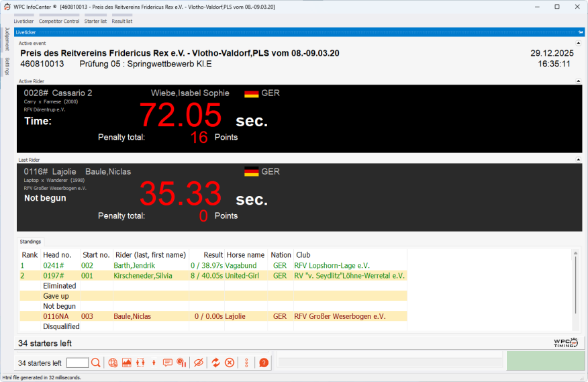The height and width of the screenshot is (382, 588).
Task: Collapse the Last Rider section arrow
Action: (x=579, y=160)
